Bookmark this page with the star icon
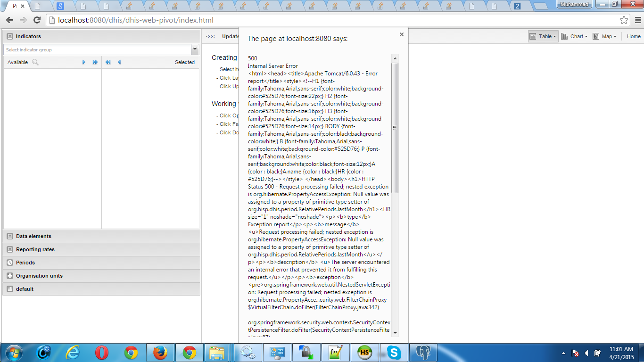The image size is (644, 362). [x=624, y=20]
